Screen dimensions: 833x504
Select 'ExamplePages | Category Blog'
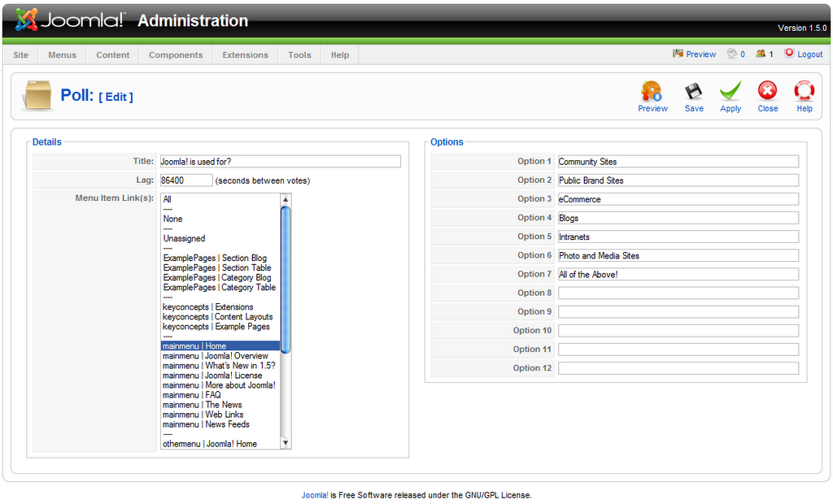tap(220, 278)
